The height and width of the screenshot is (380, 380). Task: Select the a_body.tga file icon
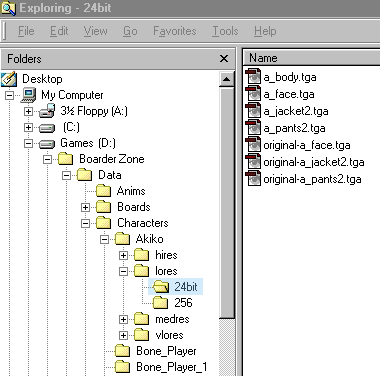pyautogui.click(x=253, y=77)
